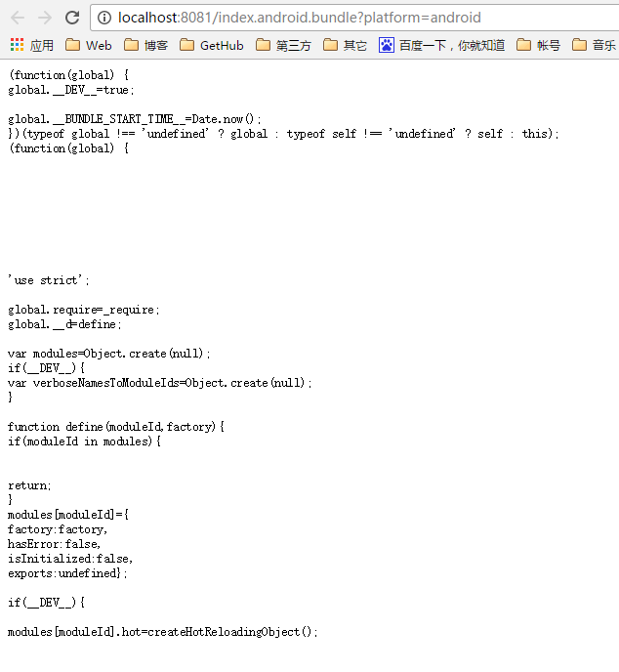Screen dimensions: 619x672
Task: Click the text global.__BUNDLE_START_TIME__=Date.now();
Action: coord(135,119)
